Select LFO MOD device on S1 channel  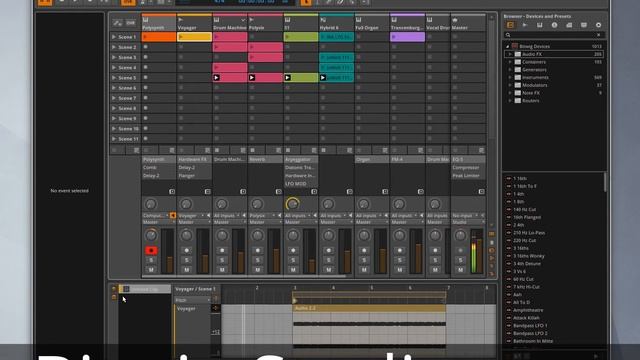tap(301, 184)
